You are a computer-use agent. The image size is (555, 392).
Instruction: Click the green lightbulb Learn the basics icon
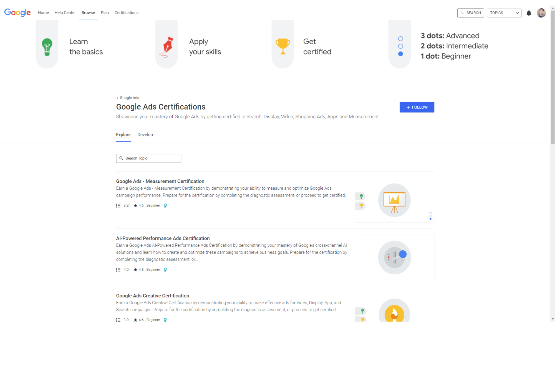click(47, 47)
